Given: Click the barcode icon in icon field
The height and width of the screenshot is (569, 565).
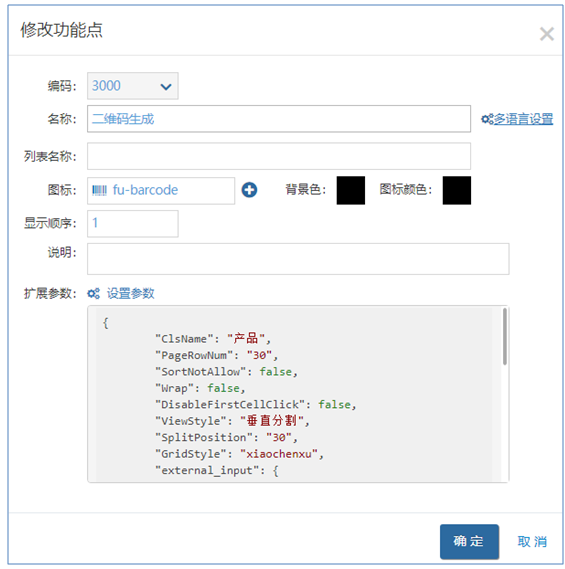Looking at the screenshot, I should tap(99, 190).
